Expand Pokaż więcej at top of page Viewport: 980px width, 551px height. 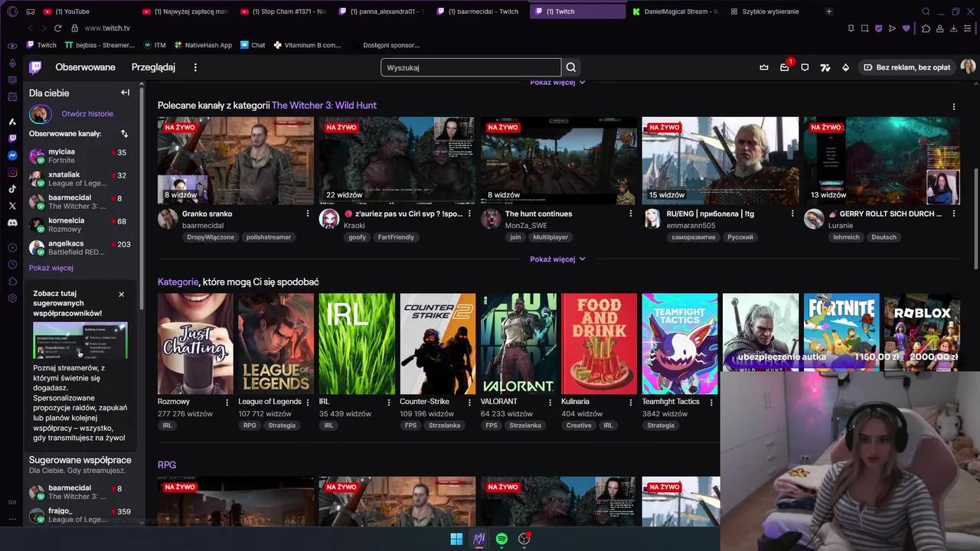point(557,83)
